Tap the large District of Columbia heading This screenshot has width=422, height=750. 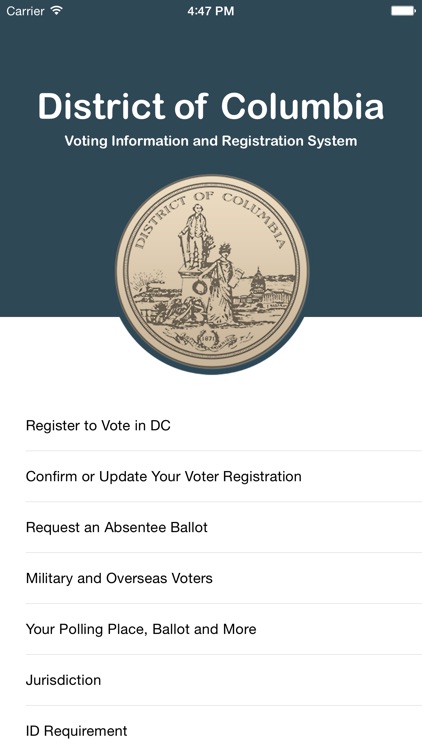coord(211,106)
